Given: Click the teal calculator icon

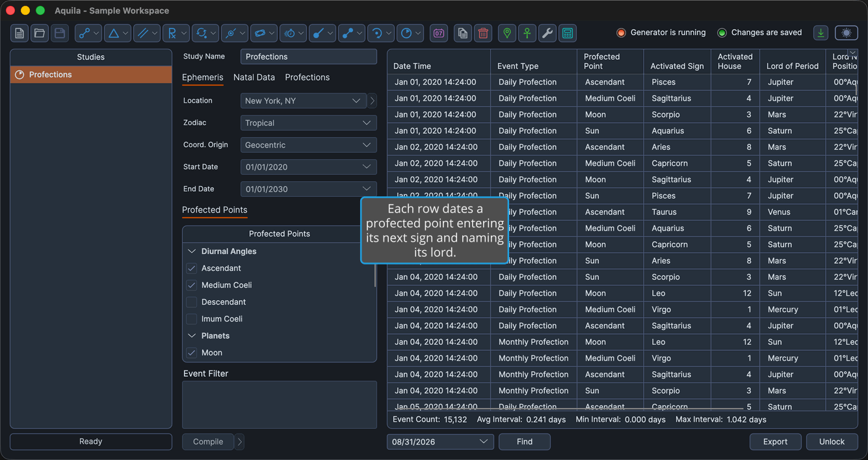Looking at the screenshot, I should click(568, 33).
